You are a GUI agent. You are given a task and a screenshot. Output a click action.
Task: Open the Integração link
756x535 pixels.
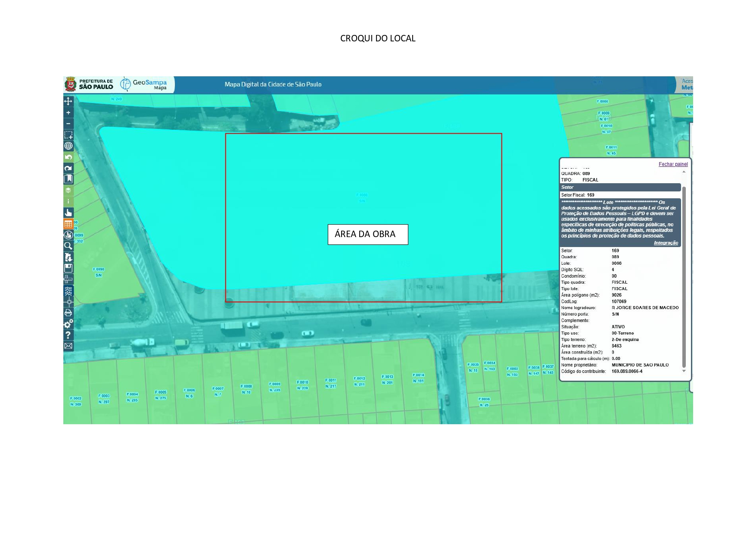[x=666, y=243]
